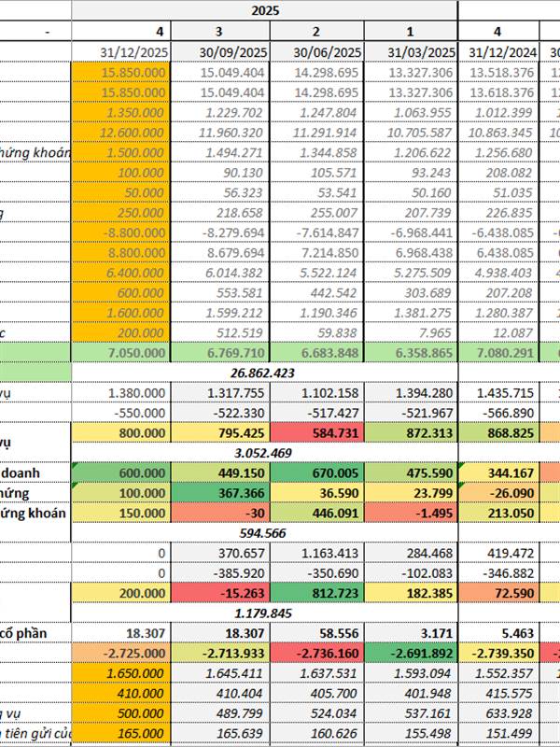Click cell containing 1.229.702
560x747 pixels.
(220, 112)
